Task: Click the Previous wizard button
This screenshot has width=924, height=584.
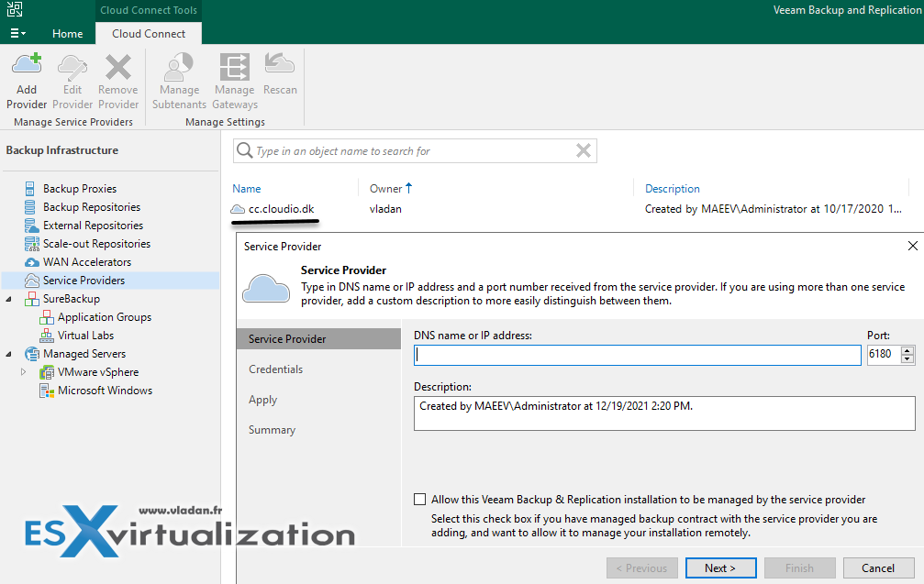Action: coord(641,568)
